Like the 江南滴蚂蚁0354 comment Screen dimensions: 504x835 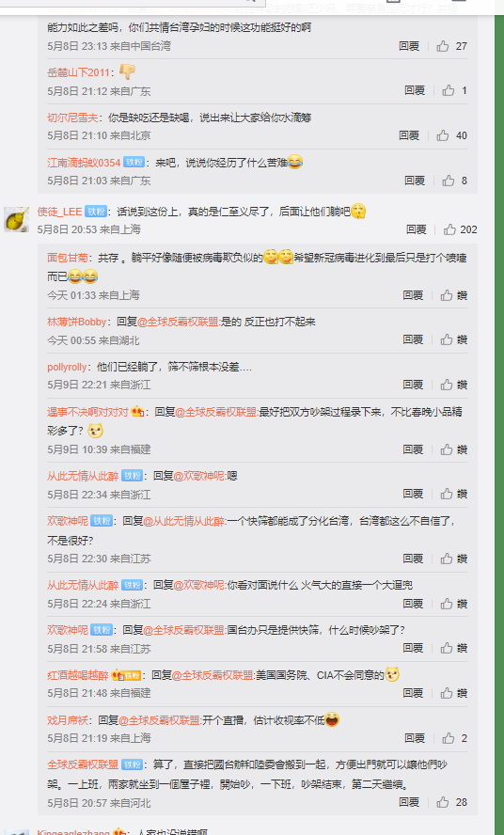click(449, 181)
